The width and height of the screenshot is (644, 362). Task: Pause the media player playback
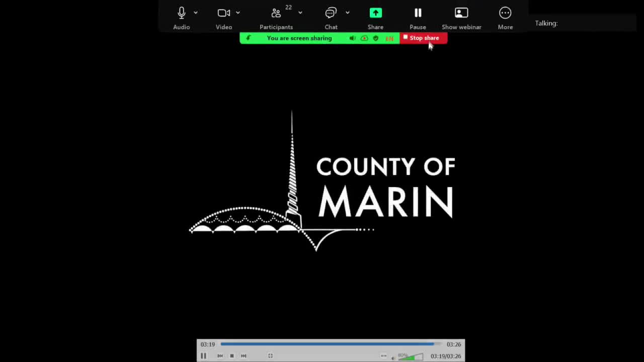pos(204,356)
